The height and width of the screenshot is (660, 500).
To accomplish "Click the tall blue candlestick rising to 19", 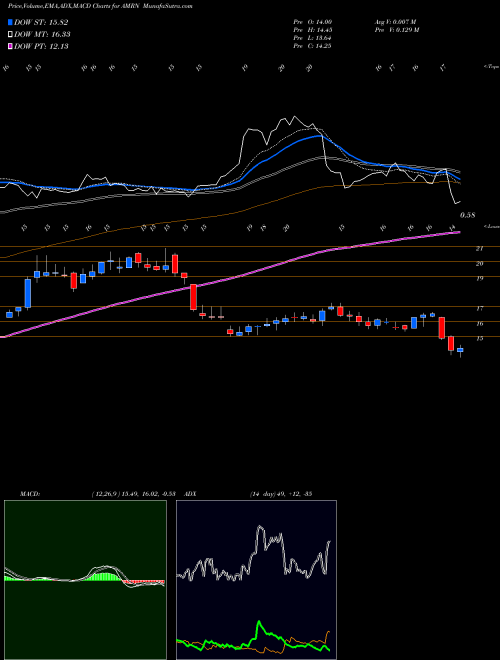I will (x=28, y=293).
